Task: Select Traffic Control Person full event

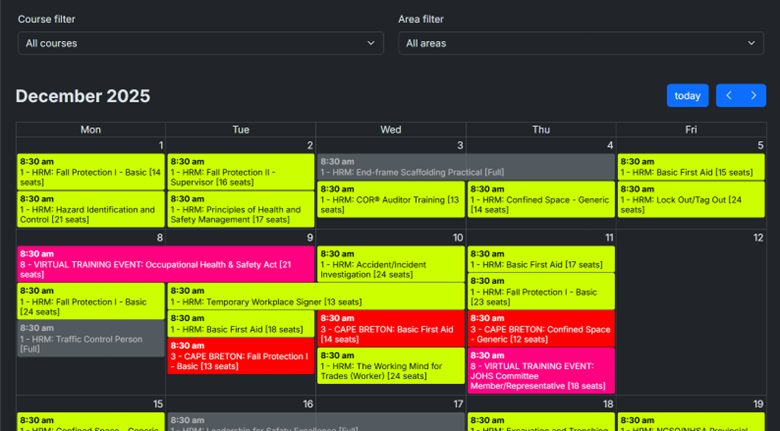Action: point(90,338)
